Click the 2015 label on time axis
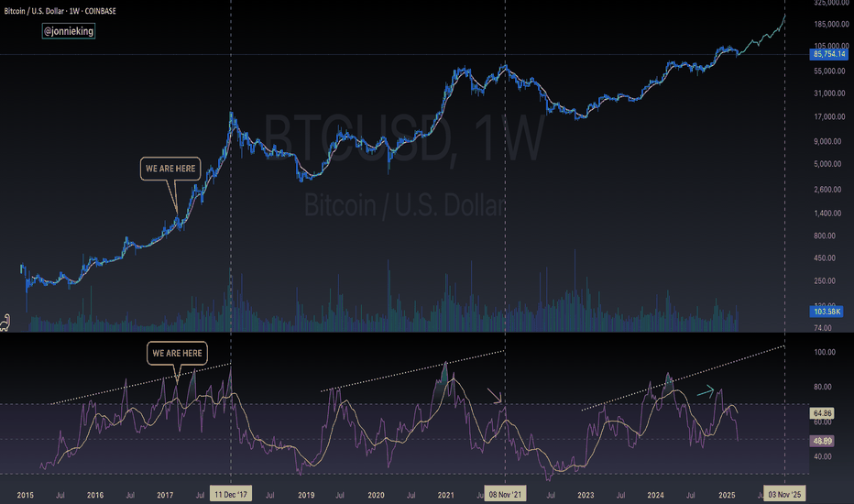This screenshot has height=504, width=854. [25, 495]
